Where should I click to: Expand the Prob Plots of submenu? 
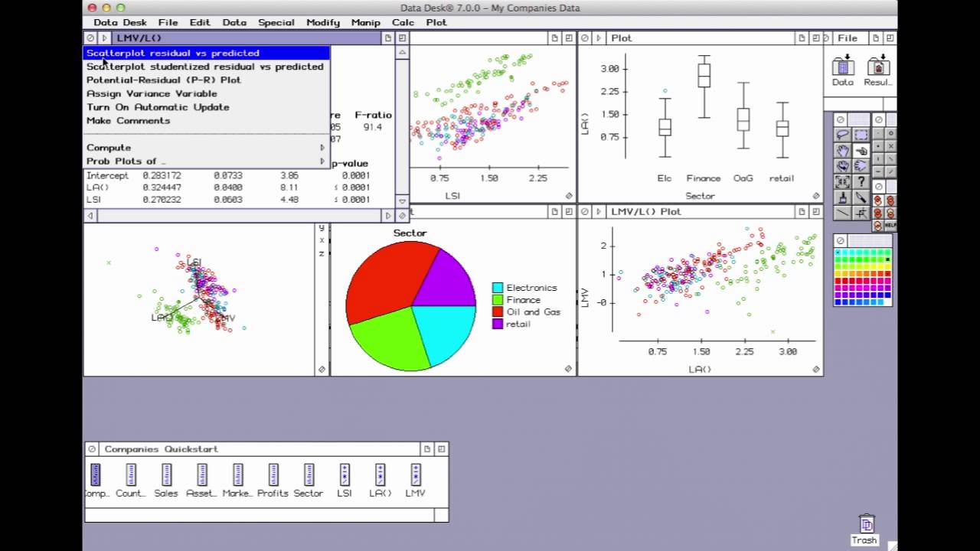[206, 161]
